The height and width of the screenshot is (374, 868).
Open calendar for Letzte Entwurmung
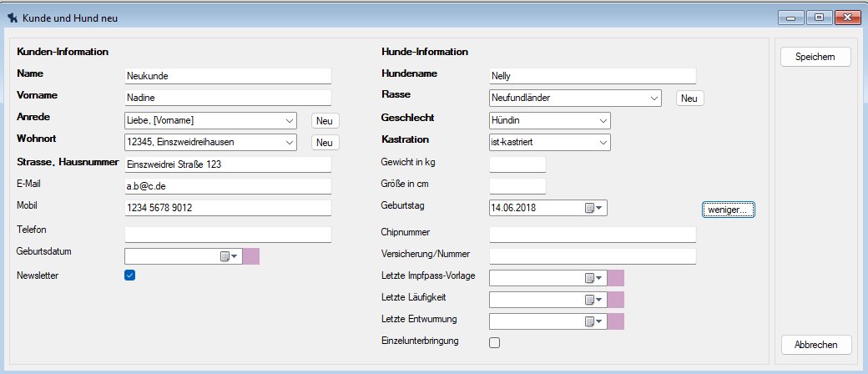(x=593, y=321)
